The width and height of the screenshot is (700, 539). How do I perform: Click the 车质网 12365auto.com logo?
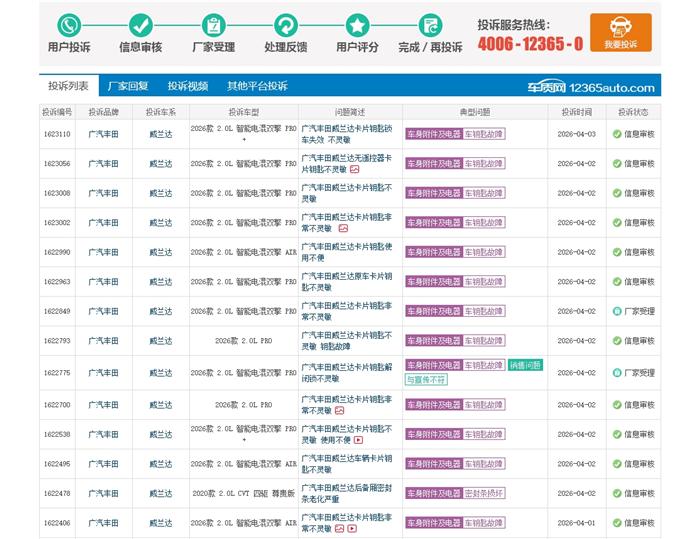pyautogui.click(x=591, y=88)
